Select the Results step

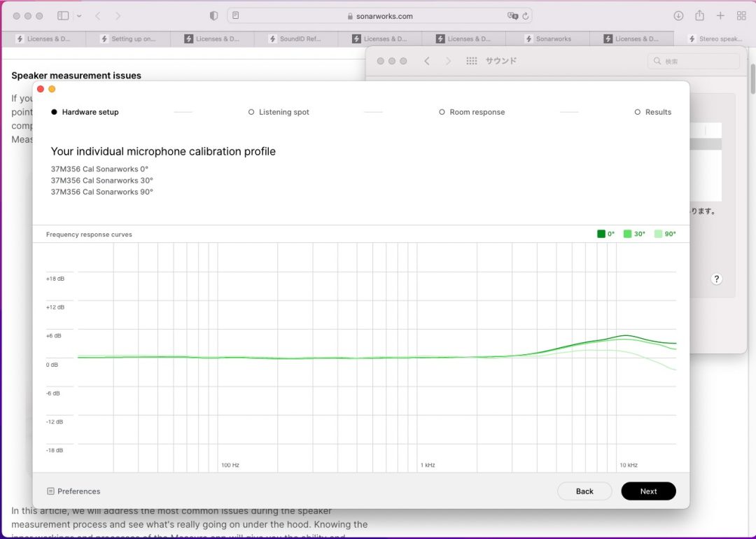[x=653, y=112]
